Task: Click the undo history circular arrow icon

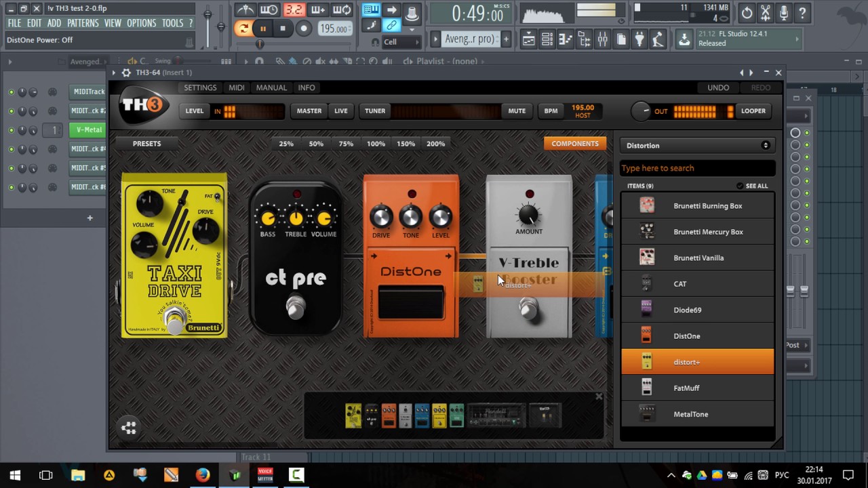Action: (747, 12)
